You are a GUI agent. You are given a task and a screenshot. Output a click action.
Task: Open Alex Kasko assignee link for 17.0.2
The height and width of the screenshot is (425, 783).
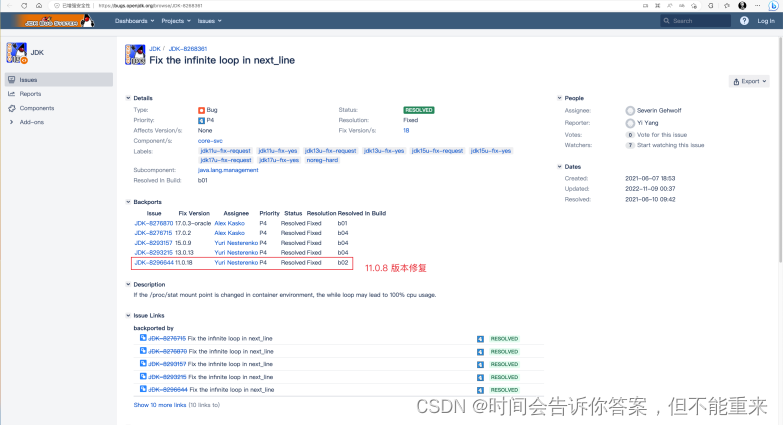pos(230,233)
